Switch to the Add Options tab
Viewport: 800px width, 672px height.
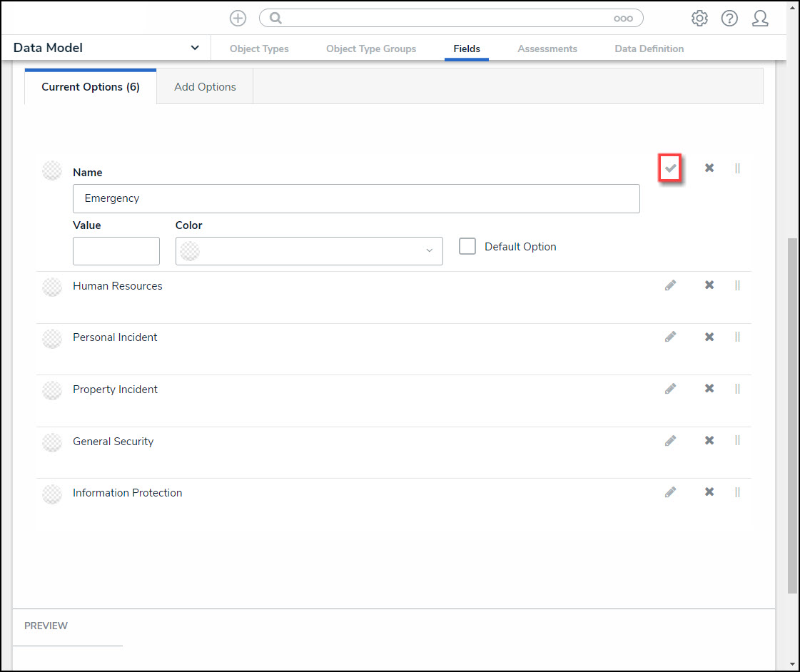(x=205, y=87)
